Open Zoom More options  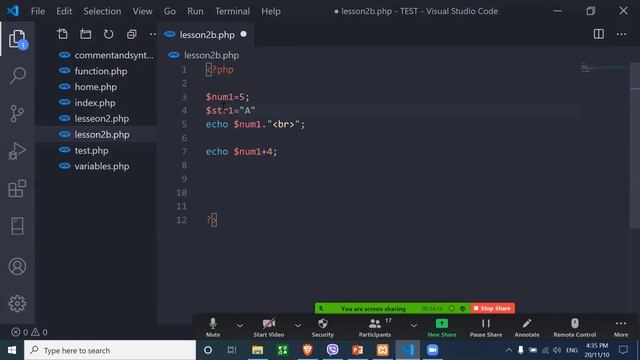click(x=621, y=328)
